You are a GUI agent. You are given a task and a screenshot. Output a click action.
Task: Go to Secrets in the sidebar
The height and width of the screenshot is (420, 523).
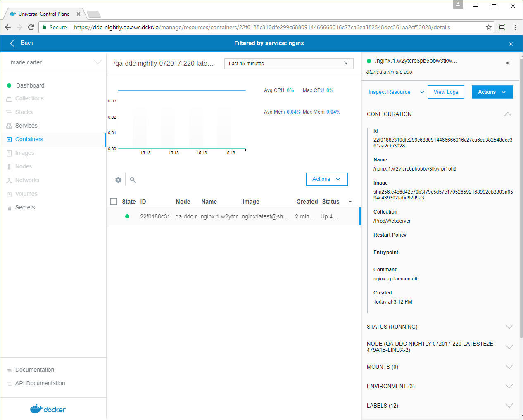point(25,207)
